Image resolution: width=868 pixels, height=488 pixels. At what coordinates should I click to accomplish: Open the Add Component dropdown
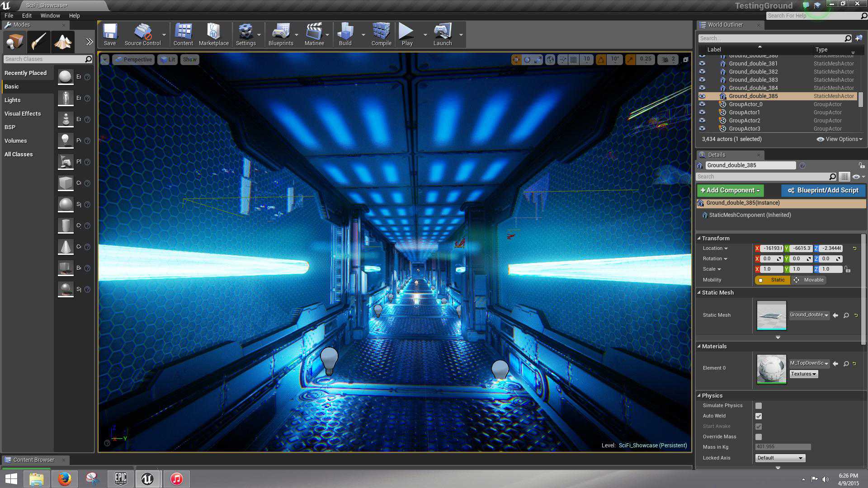[730, 190]
